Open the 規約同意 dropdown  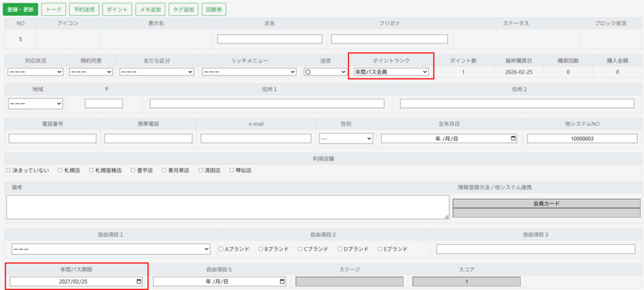coord(91,72)
